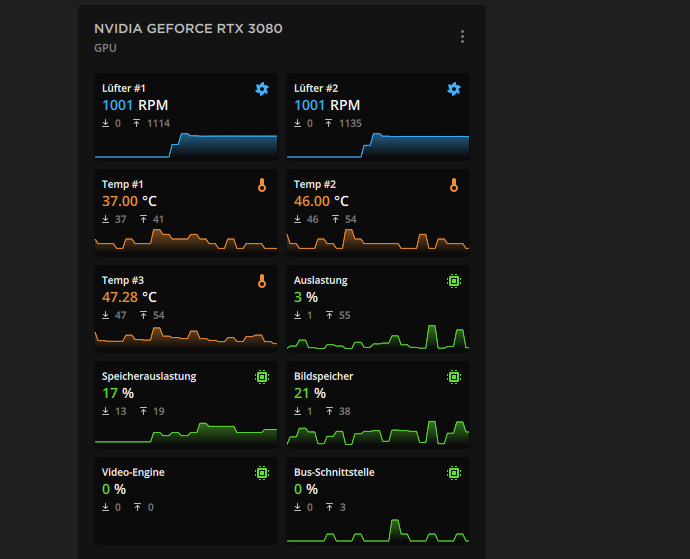Select the Lüfter #2 RPM graph
This screenshot has height=559, width=690.
tap(378, 145)
